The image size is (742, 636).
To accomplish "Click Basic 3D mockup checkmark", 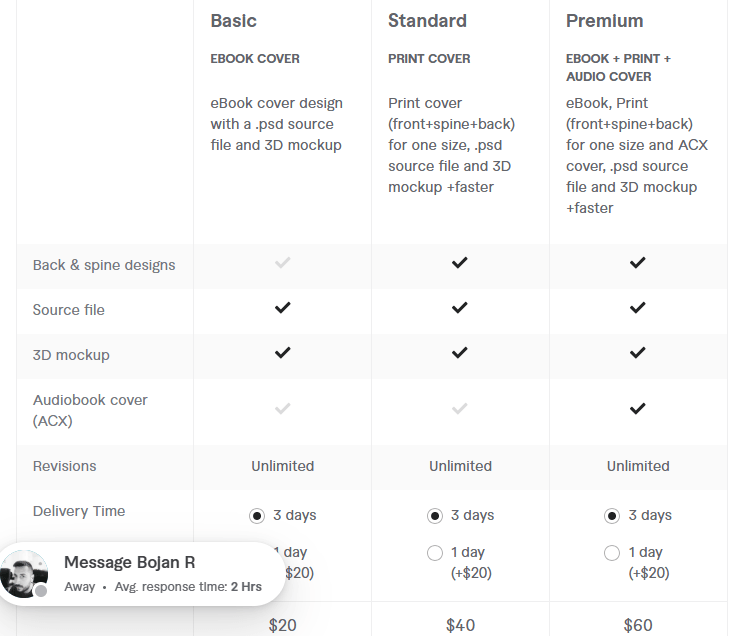I will [x=283, y=353].
